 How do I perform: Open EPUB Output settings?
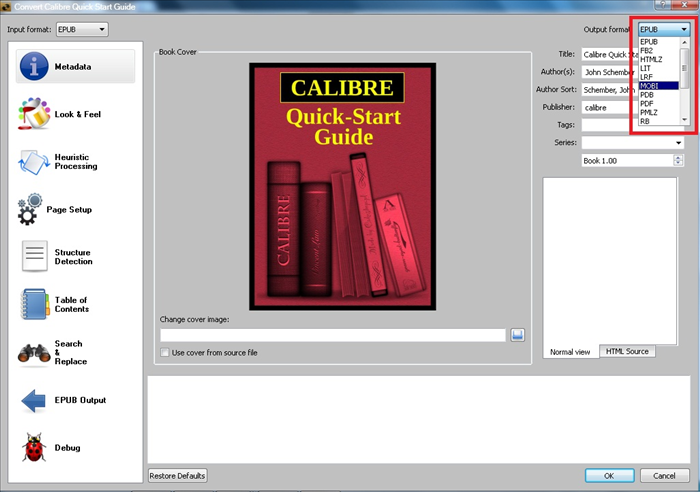click(x=63, y=400)
